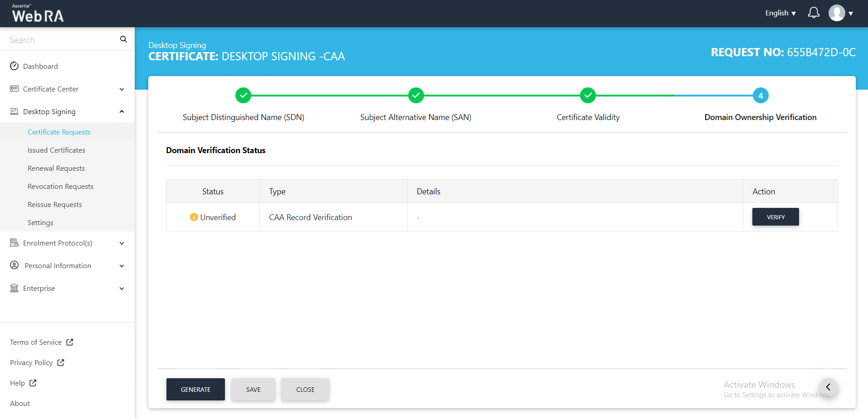Go to completed Subject Alternative Name step
Screen dimensions: 868x419
tap(416, 96)
